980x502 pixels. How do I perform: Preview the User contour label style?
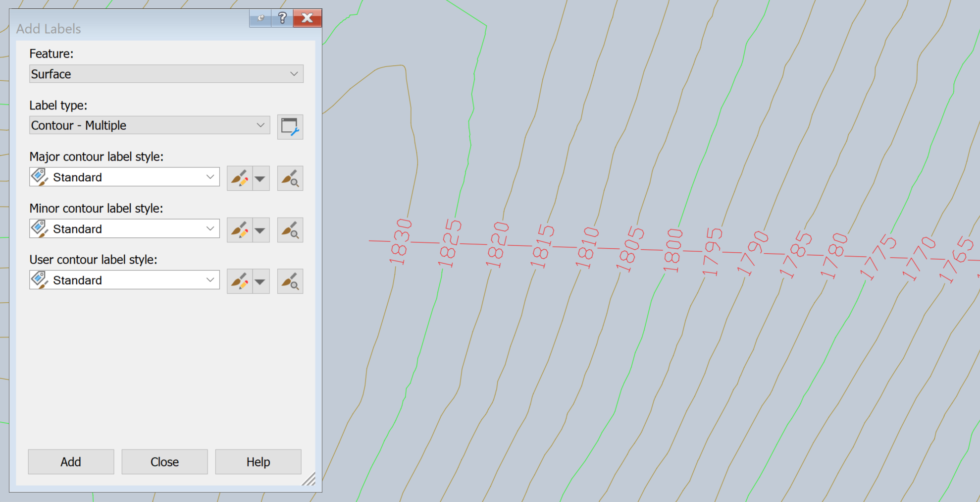coord(290,280)
